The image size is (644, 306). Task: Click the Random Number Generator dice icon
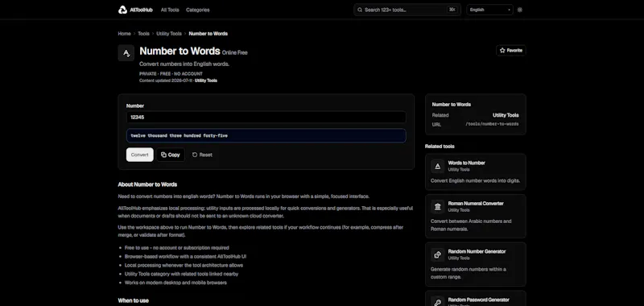tap(437, 254)
